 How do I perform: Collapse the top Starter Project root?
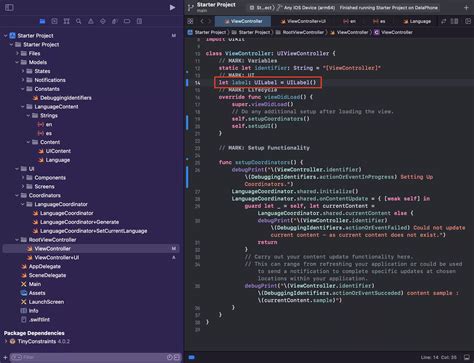coord(6,36)
